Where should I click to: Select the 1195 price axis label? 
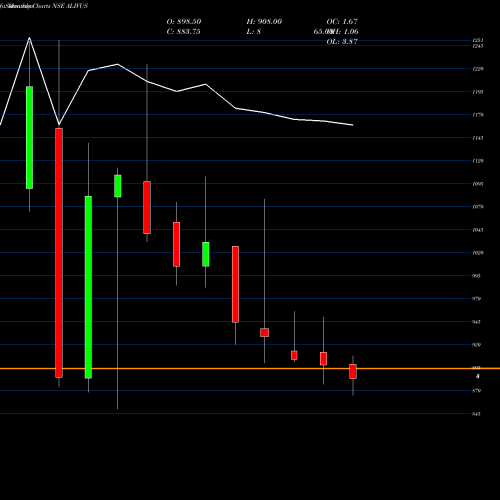(x=478, y=92)
